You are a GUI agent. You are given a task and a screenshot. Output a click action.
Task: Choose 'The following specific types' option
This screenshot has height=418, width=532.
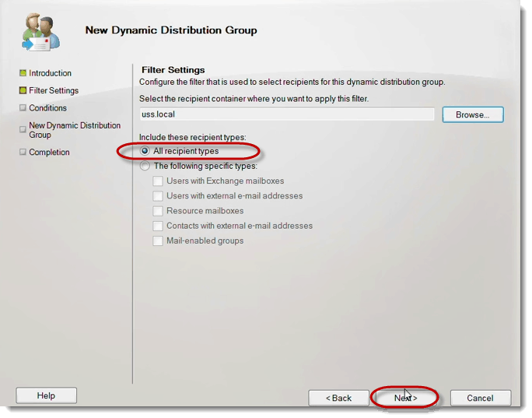click(145, 166)
